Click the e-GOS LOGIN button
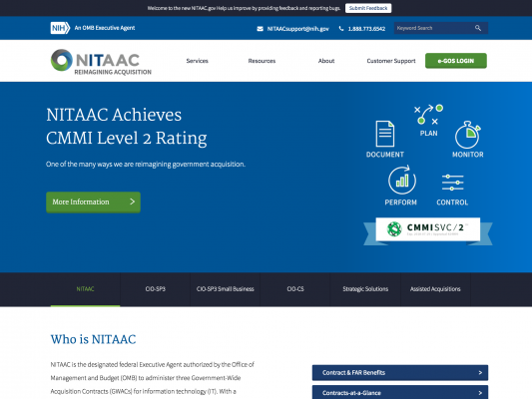The width and height of the screenshot is (532, 399). (x=456, y=61)
